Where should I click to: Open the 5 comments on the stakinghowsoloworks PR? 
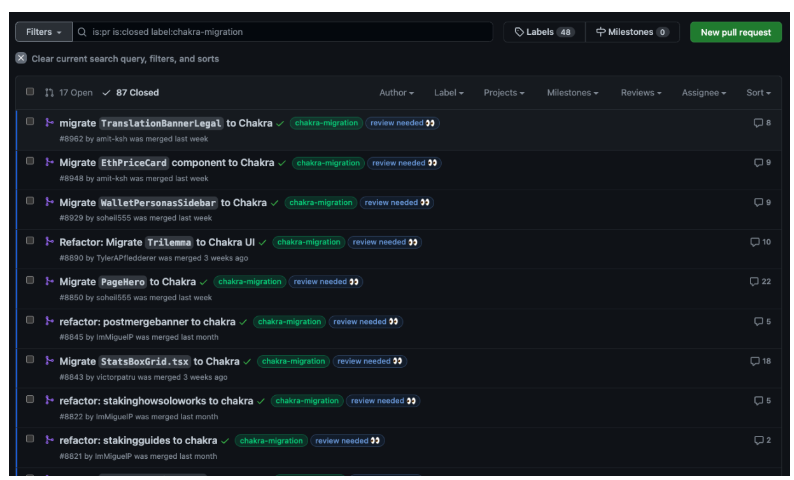[762, 401]
